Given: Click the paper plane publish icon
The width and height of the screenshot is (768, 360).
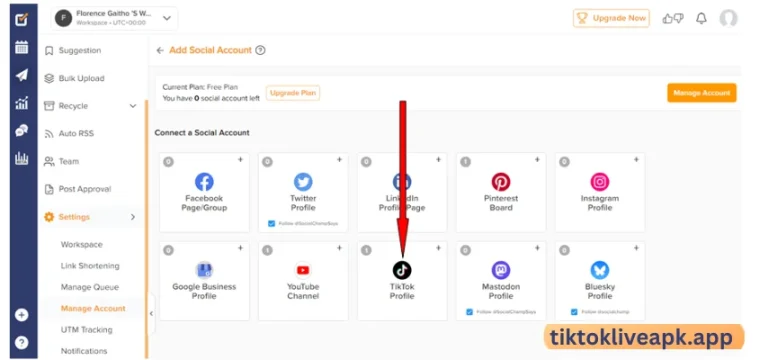Looking at the screenshot, I should point(22,75).
